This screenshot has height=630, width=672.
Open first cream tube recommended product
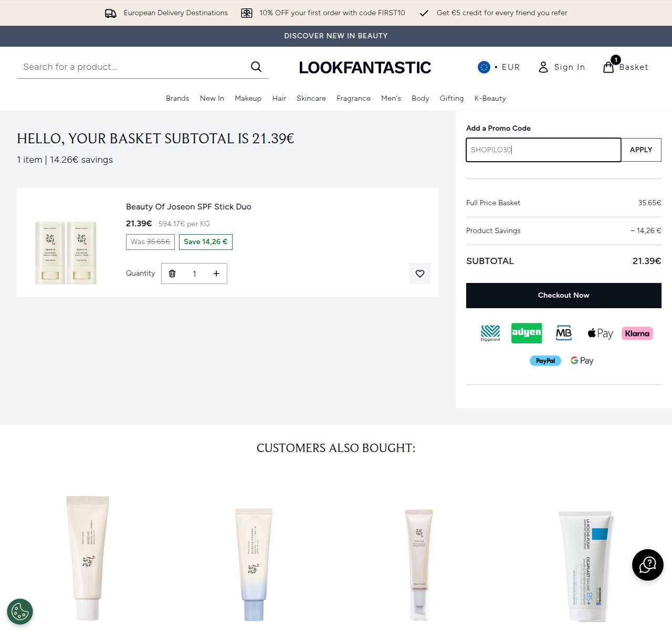pyautogui.click(x=87, y=558)
